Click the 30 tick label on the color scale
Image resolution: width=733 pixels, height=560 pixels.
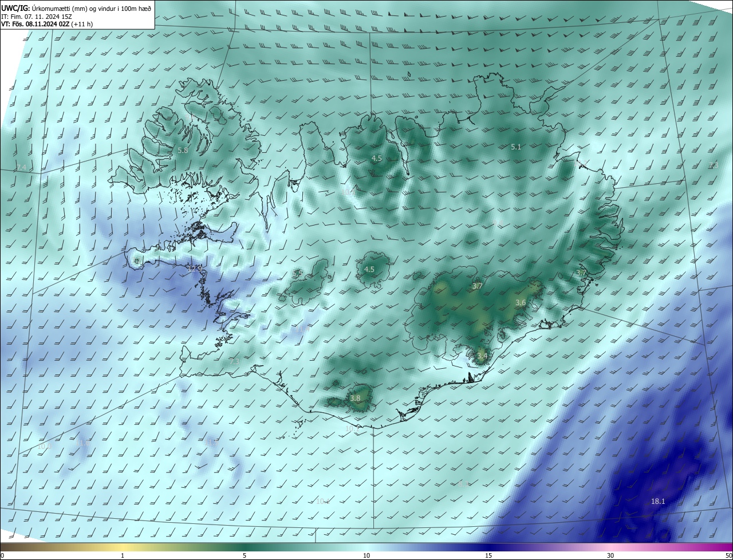(x=610, y=555)
